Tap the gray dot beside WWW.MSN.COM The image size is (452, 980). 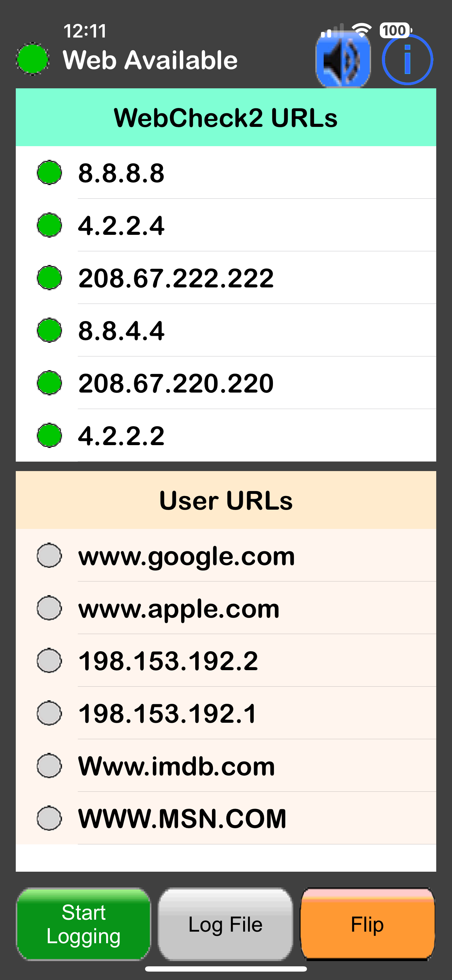tap(49, 818)
